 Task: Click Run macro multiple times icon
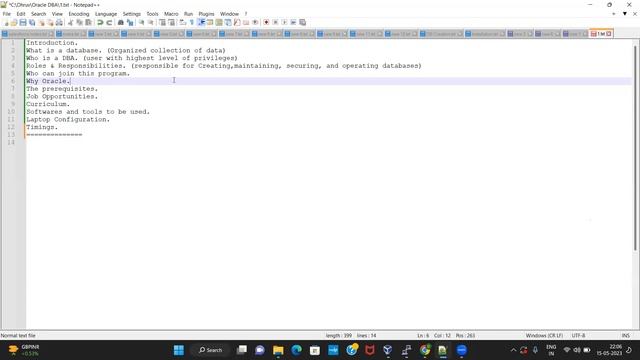[x=293, y=22]
